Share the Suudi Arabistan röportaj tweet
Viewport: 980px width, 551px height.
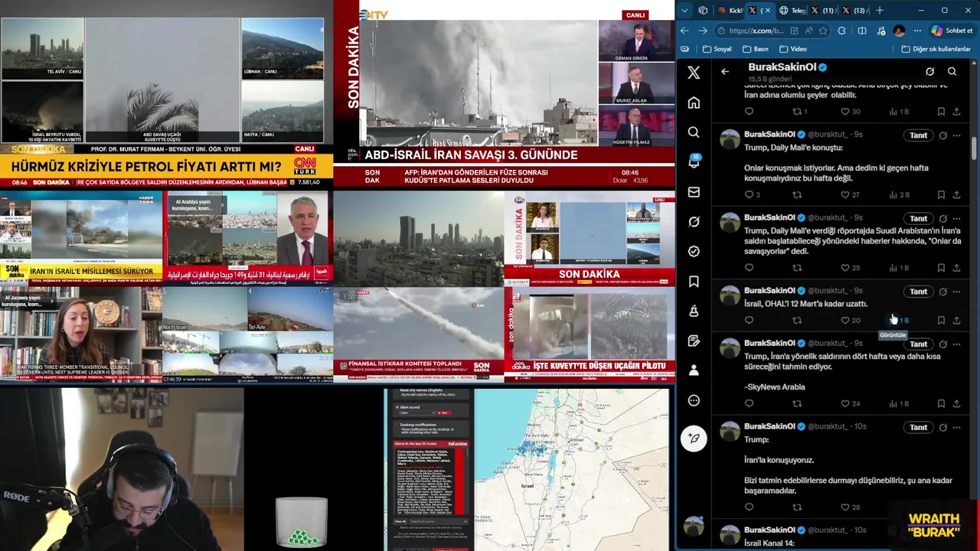click(x=956, y=268)
